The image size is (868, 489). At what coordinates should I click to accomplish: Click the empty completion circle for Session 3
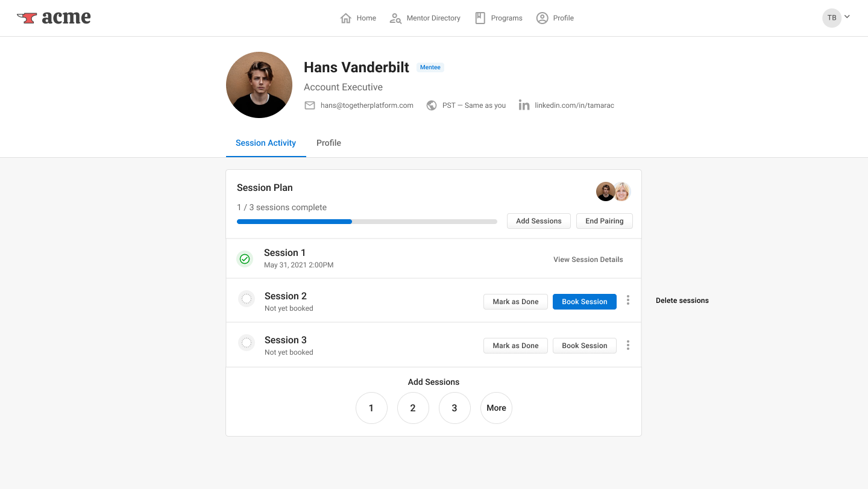[x=246, y=342]
